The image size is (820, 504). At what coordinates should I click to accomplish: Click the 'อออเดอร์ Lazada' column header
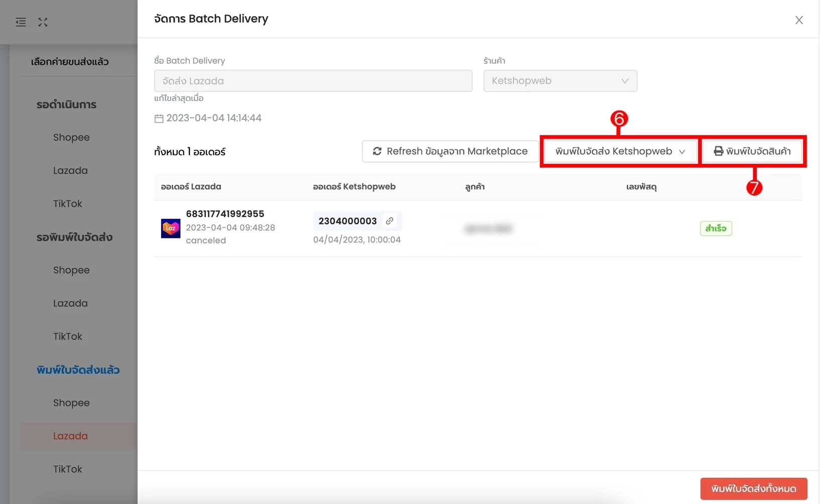click(191, 187)
